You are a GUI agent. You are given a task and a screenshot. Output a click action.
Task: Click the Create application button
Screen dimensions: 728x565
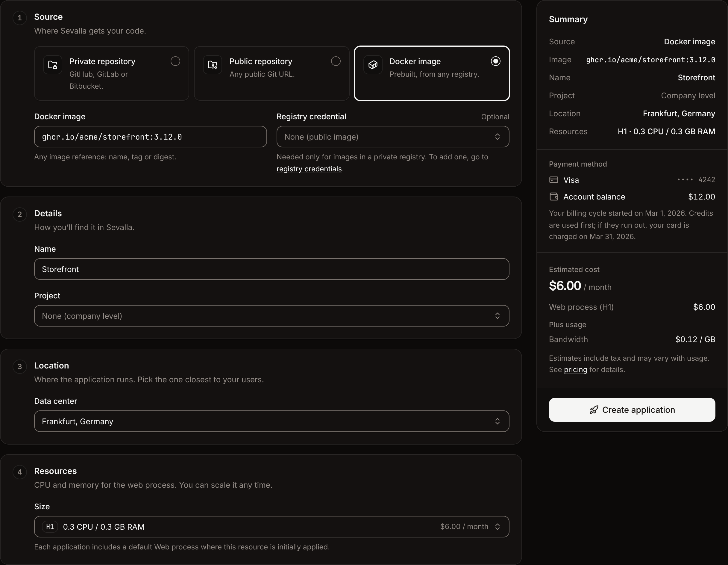click(x=632, y=410)
